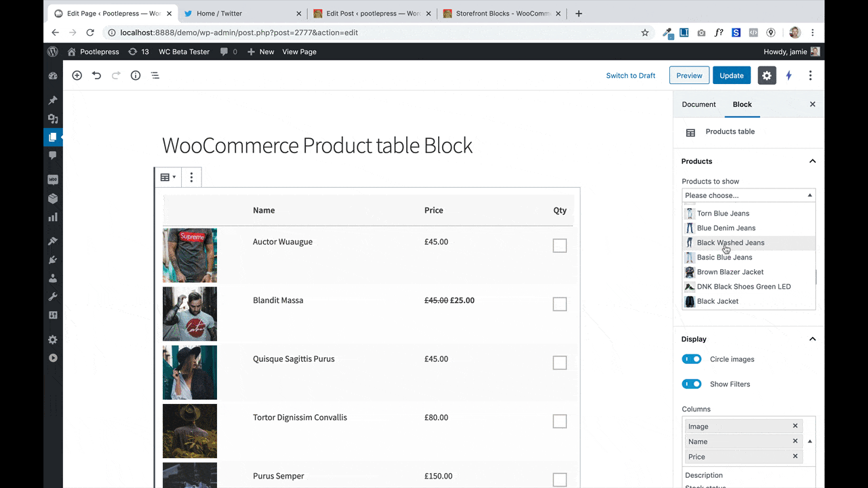Open Posts pin icon in sidebar
The height and width of the screenshot is (488, 868).
pos(53,100)
